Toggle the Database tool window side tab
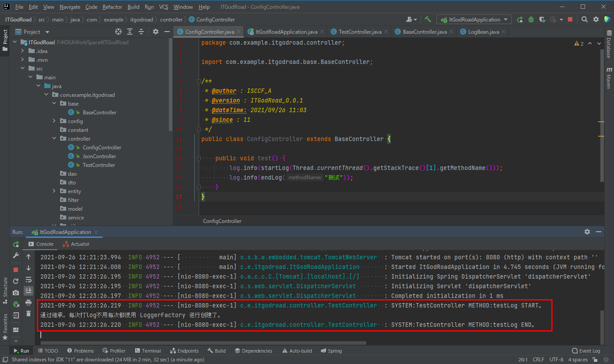 609,44
